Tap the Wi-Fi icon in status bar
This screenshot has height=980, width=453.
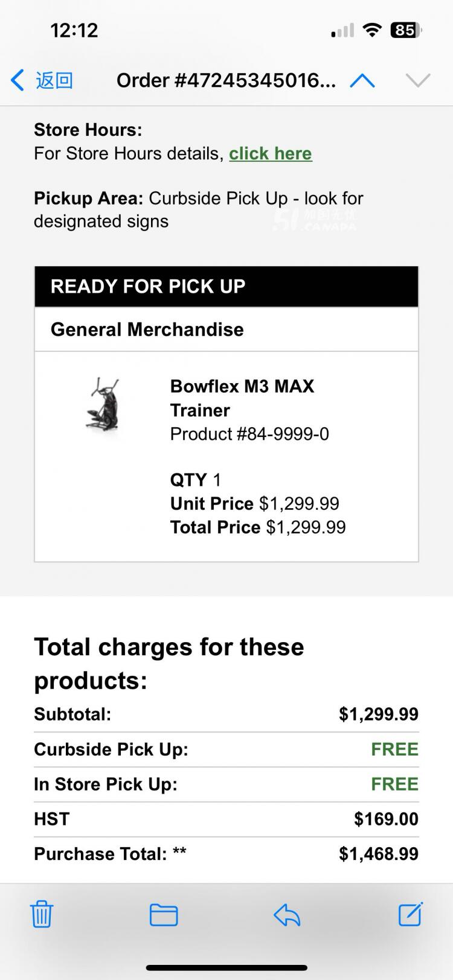pyautogui.click(x=373, y=30)
